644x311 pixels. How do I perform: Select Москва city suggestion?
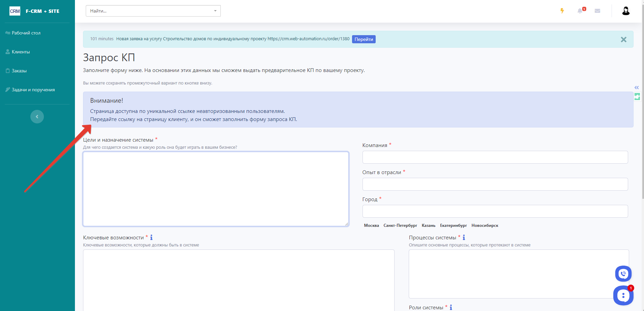(371, 225)
